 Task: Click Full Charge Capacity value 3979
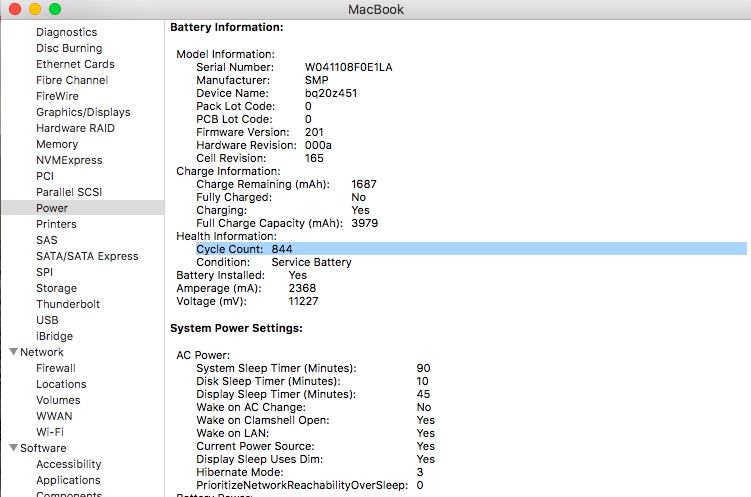coord(364,223)
